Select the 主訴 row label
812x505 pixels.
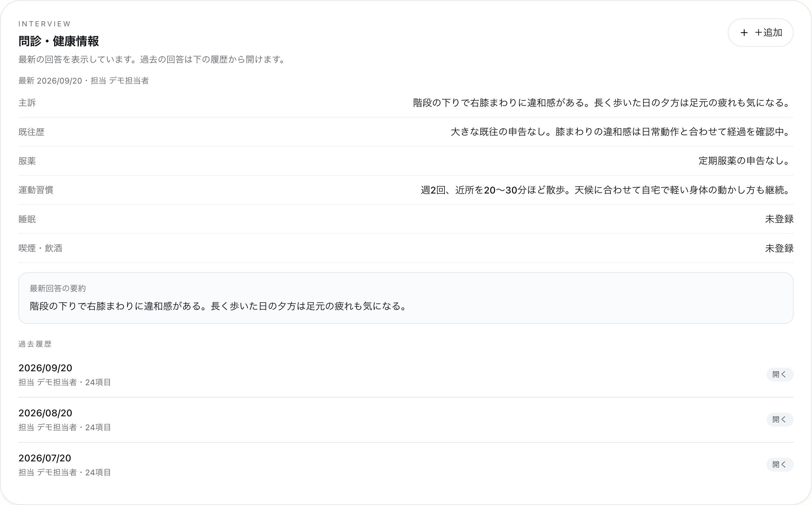[x=27, y=103]
